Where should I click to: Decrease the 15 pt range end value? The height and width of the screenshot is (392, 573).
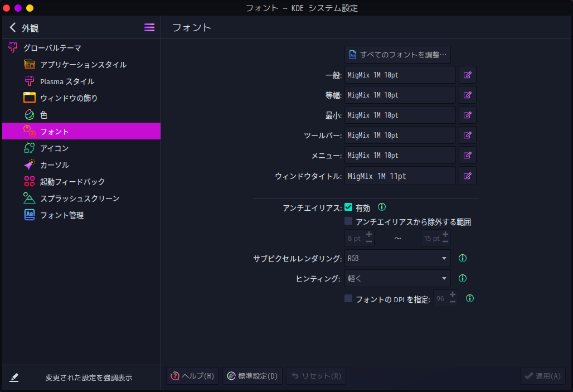445,241
